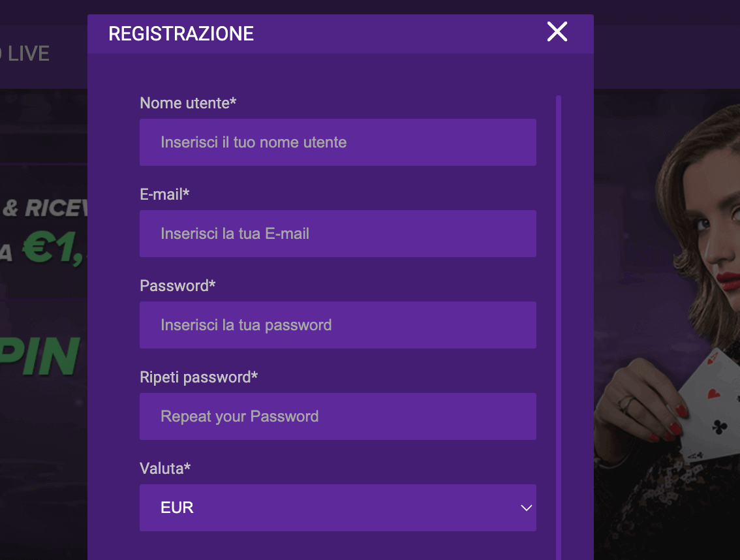Click the 'E-mail*' field label

[164, 194]
